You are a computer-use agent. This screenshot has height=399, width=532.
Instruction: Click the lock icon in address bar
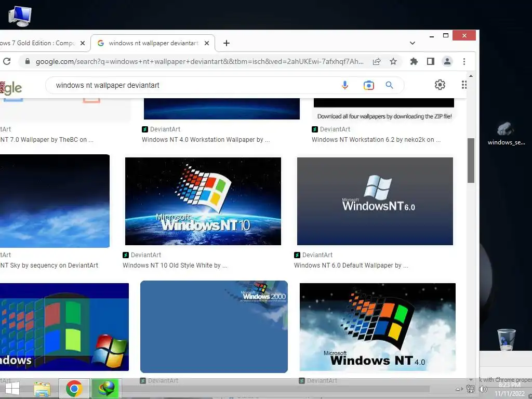coord(28,61)
